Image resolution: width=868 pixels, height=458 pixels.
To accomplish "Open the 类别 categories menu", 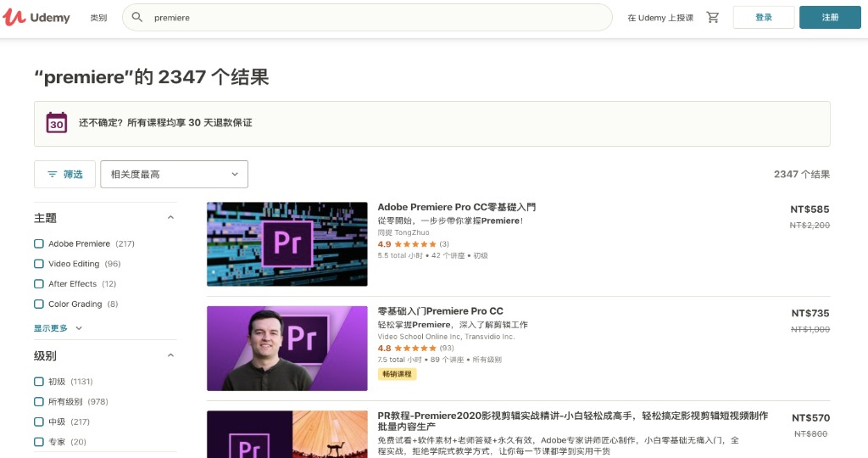I will [x=98, y=18].
